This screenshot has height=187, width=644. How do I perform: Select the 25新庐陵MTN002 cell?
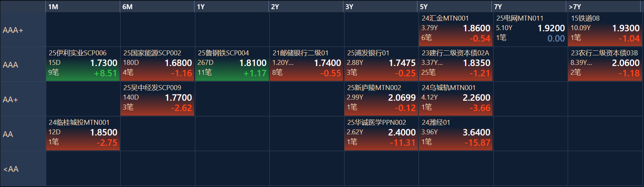pyautogui.click(x=381, y=99)
